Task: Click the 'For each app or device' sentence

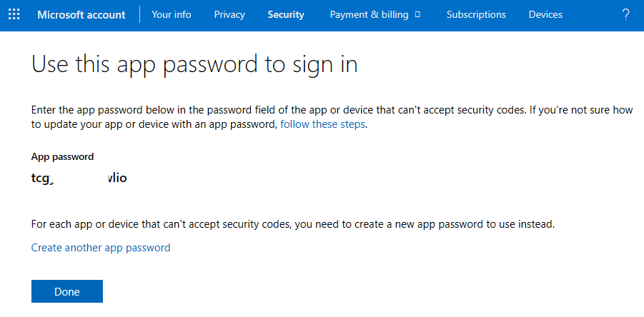Action: point(293,224)
